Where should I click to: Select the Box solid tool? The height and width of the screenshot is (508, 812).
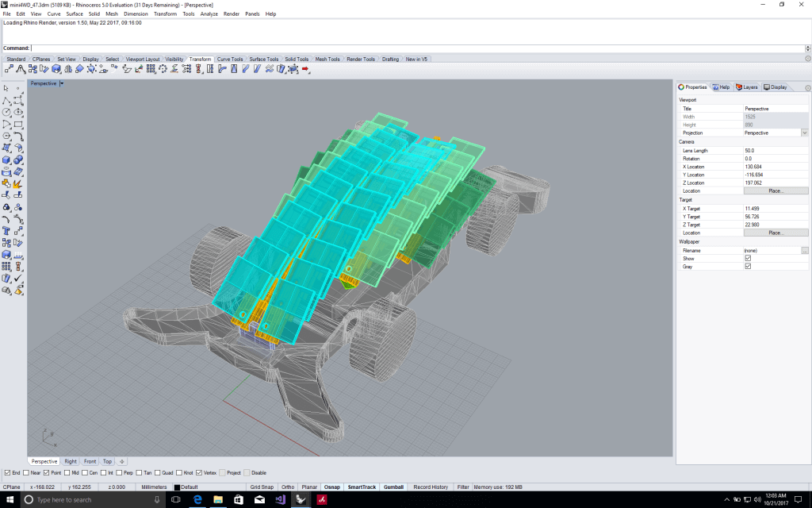6,160
